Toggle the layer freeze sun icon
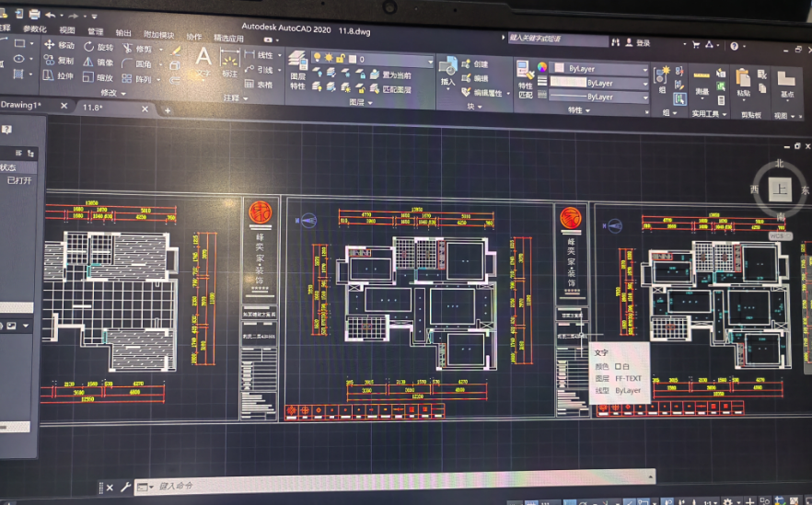The height and width of the screenshot is (505, 812). (x=328, y=58)
